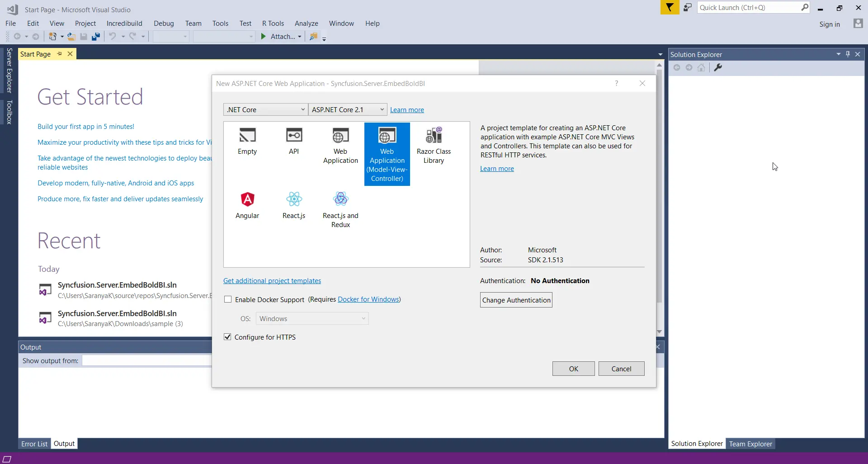The image size is (868, 464).
Task: Click the notifications flag icon
Action: click(x=670, y=8)
